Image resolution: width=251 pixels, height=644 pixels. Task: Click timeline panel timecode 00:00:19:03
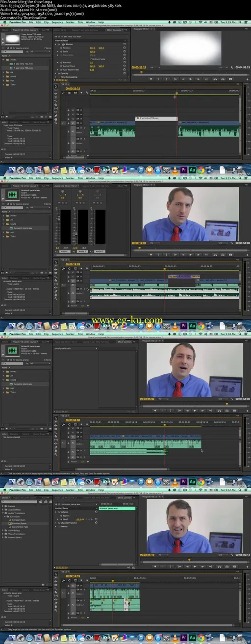73,263
